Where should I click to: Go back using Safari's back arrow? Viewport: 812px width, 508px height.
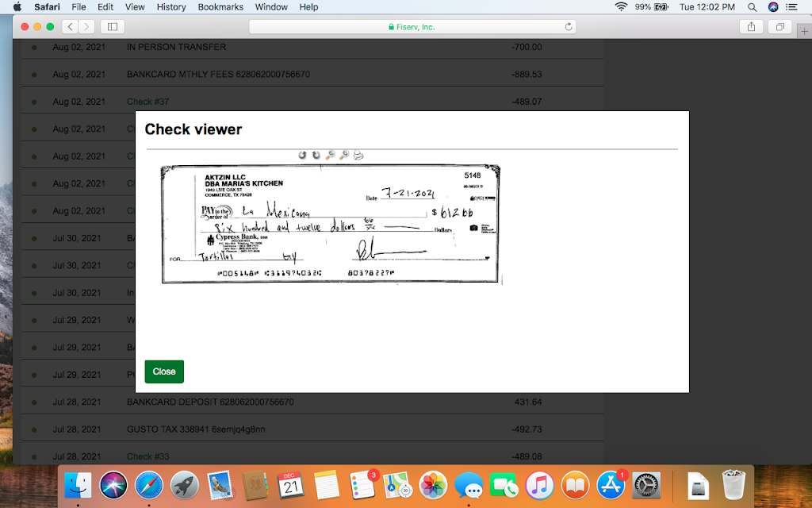[69, 27]
